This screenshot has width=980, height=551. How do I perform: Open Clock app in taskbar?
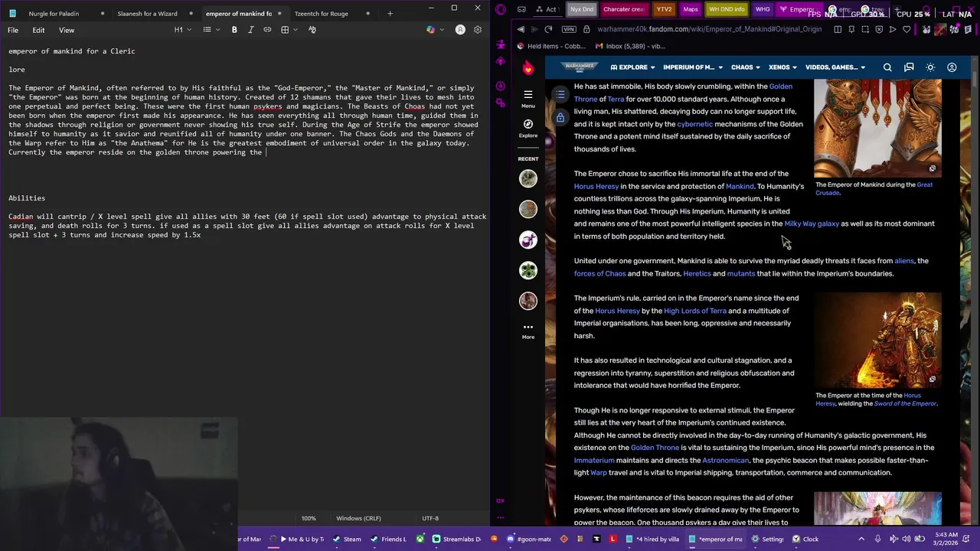(x=805, y=539)
